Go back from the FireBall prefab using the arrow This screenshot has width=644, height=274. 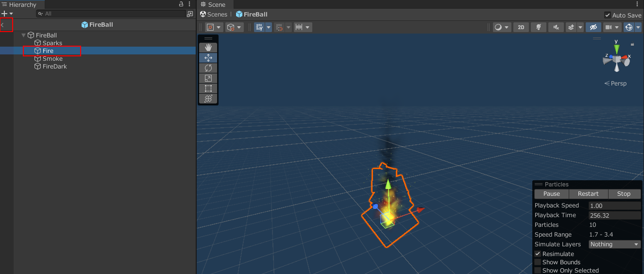(x=2, y=24)
